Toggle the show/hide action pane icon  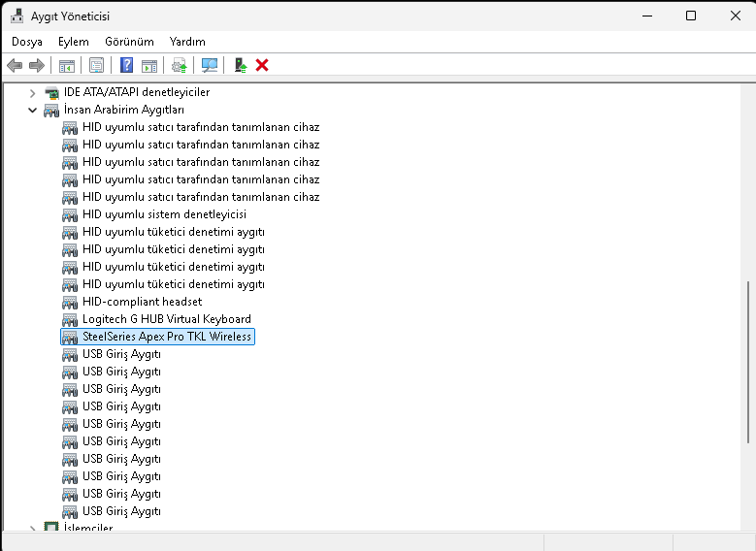(x=149, y=66)
